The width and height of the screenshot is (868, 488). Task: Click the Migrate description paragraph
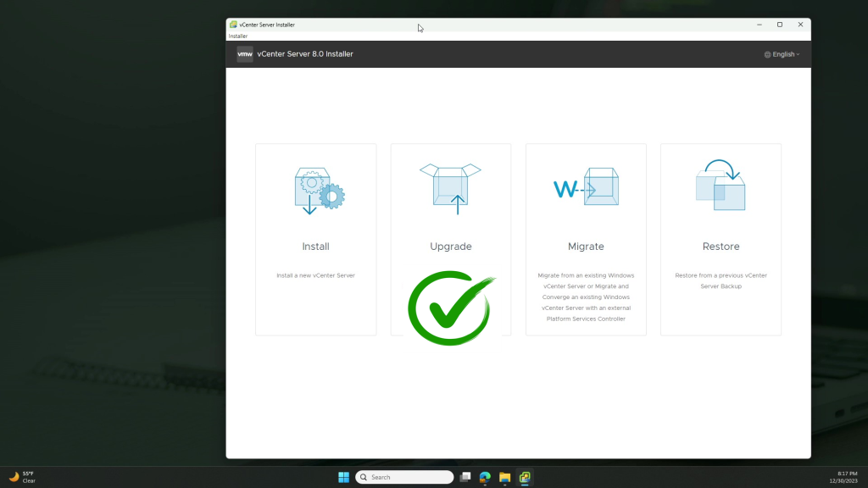[586, 297]
